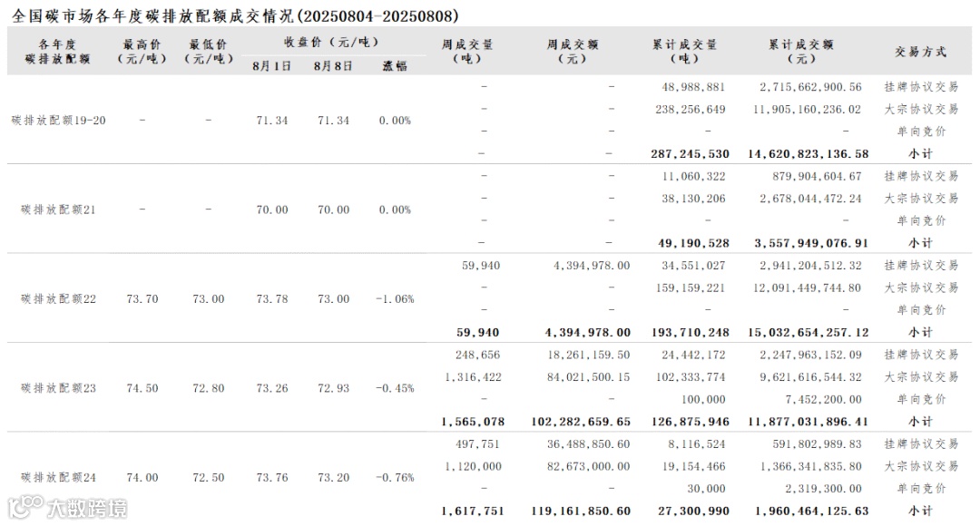Select the 碳排放配额22 row label

tap(59, 298)
